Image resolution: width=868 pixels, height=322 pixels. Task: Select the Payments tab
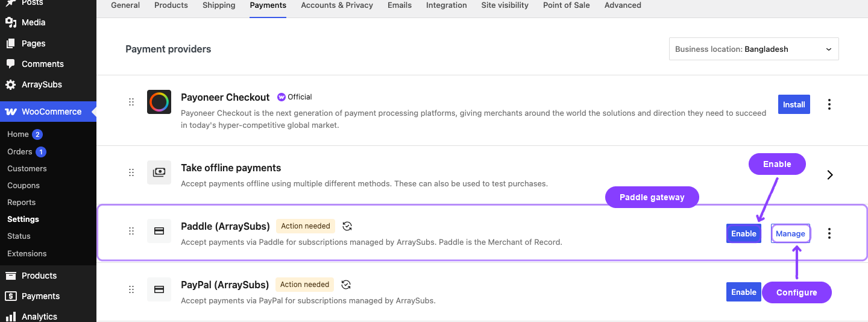coord(268,5)
